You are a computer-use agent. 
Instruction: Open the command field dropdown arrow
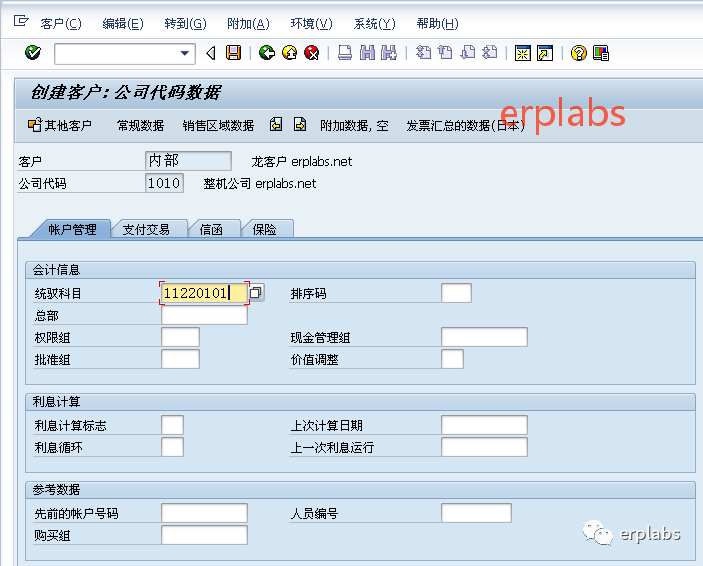pyautogui.click(x=184, y=53)
